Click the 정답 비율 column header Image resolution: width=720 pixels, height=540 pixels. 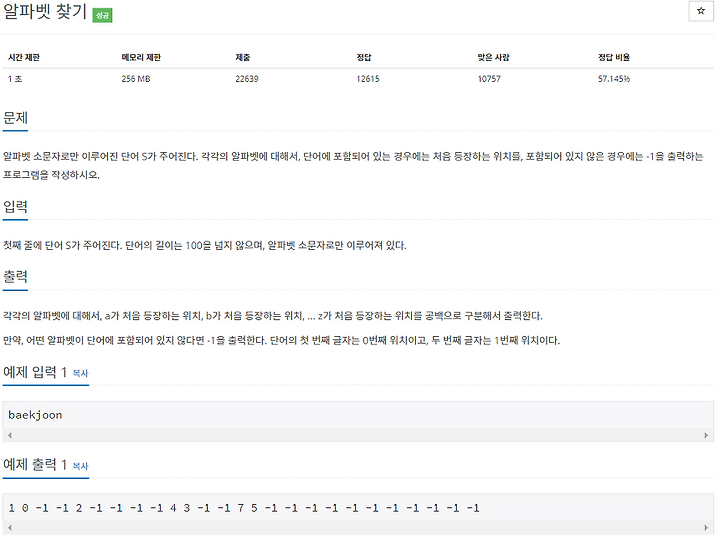tap(613, 57)
